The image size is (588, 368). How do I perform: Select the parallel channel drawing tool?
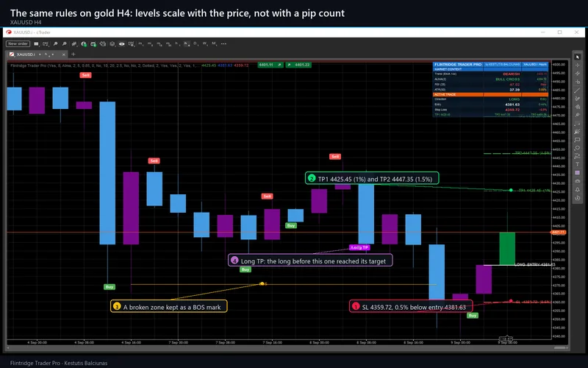pos(578,73)
